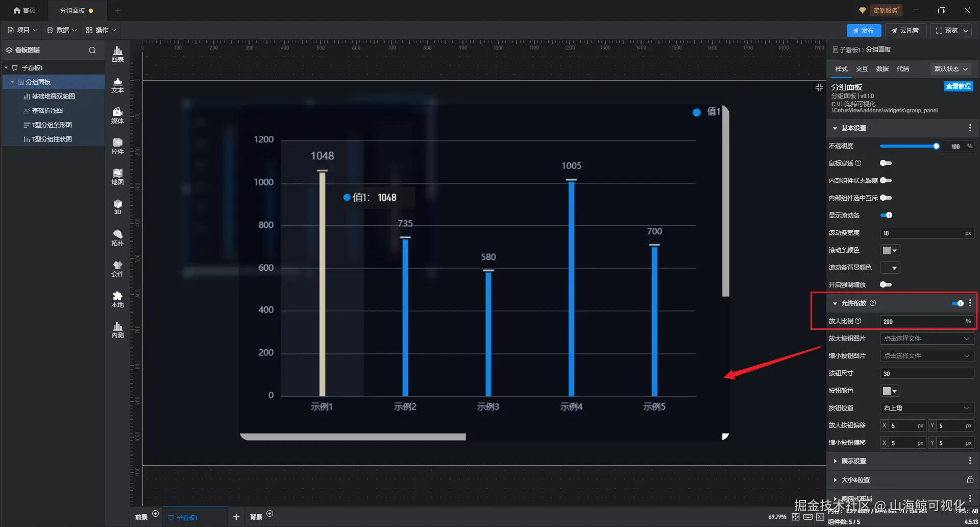
Task: Switch to the 代码 tab
Action: pyautogui.click(x=902, y=68)
